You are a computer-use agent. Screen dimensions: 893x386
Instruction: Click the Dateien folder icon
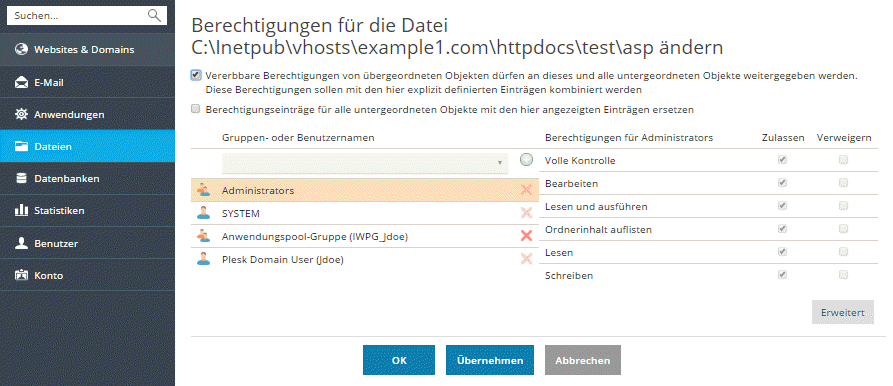(x=21, y=146)
